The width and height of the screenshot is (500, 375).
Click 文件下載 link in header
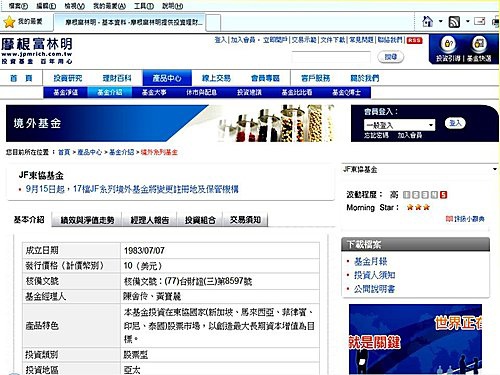[x=333, y=40]
